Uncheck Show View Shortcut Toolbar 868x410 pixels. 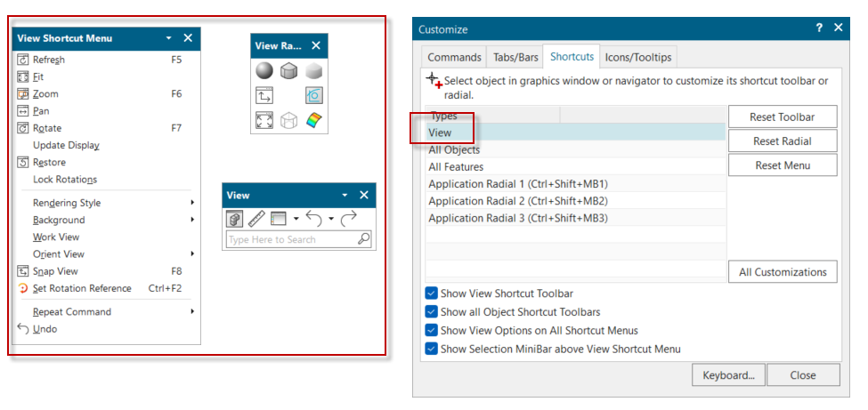tap(432, 293)
